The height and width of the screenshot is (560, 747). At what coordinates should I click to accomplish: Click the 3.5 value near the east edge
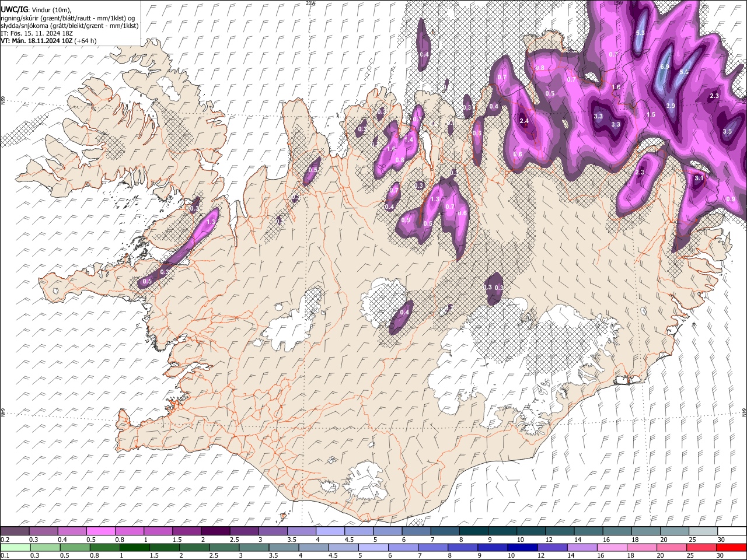pyautogui.click(x=727, y=132)
